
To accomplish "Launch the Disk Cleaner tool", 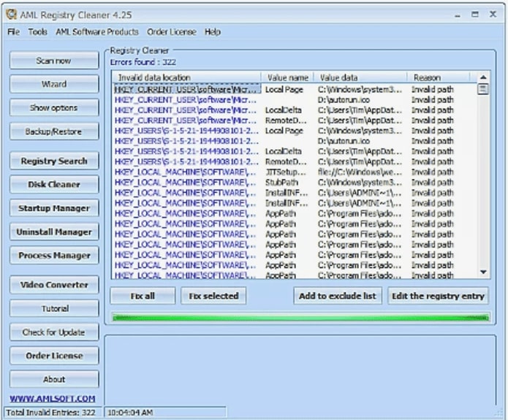I will pyautogui.click(x=53, y=185).
